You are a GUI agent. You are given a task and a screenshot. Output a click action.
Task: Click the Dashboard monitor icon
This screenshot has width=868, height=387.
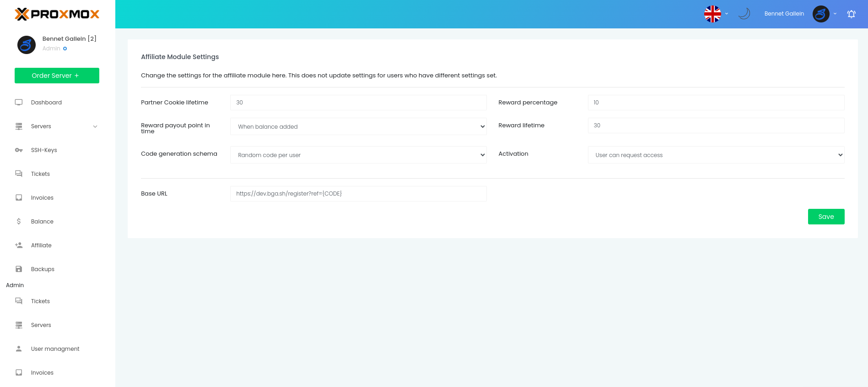(x=19, y=103)
